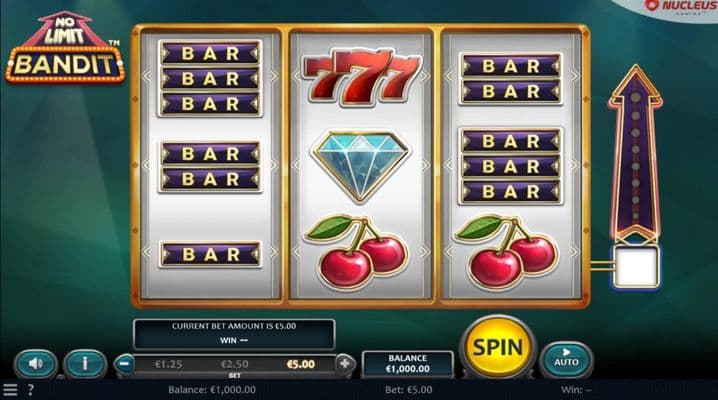Decrease bet with the minus button
The height and width of the screenshot is (400, 718).
124,364
